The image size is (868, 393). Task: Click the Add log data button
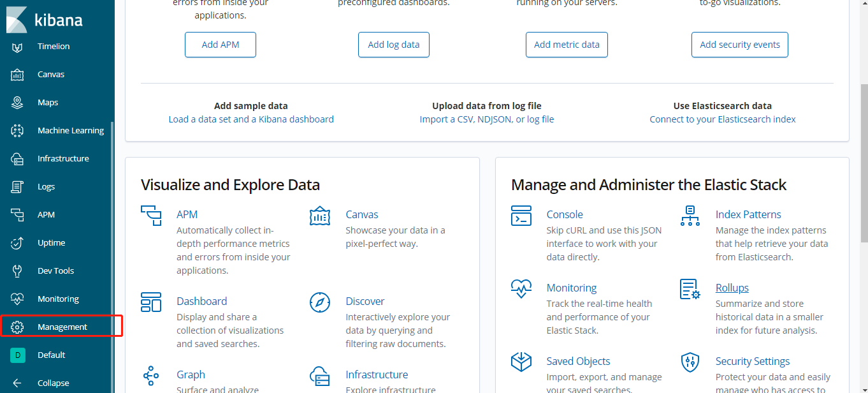(x=393, y=45)
